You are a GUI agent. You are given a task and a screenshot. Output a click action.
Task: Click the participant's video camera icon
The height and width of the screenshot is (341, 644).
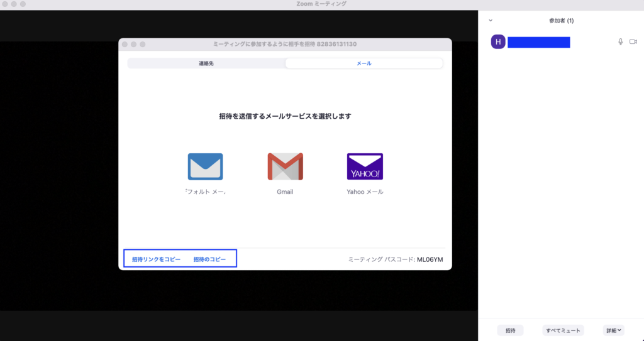(x=633, y=42)
